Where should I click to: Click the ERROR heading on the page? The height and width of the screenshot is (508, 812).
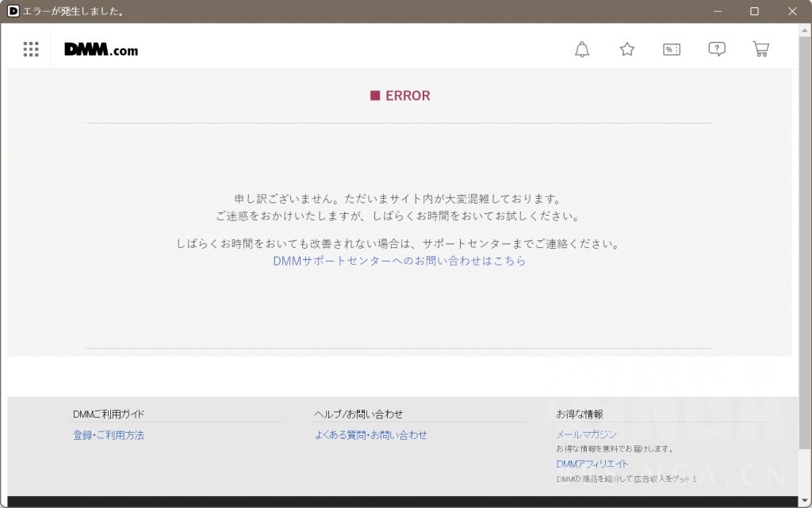click(x=400, y=95)
